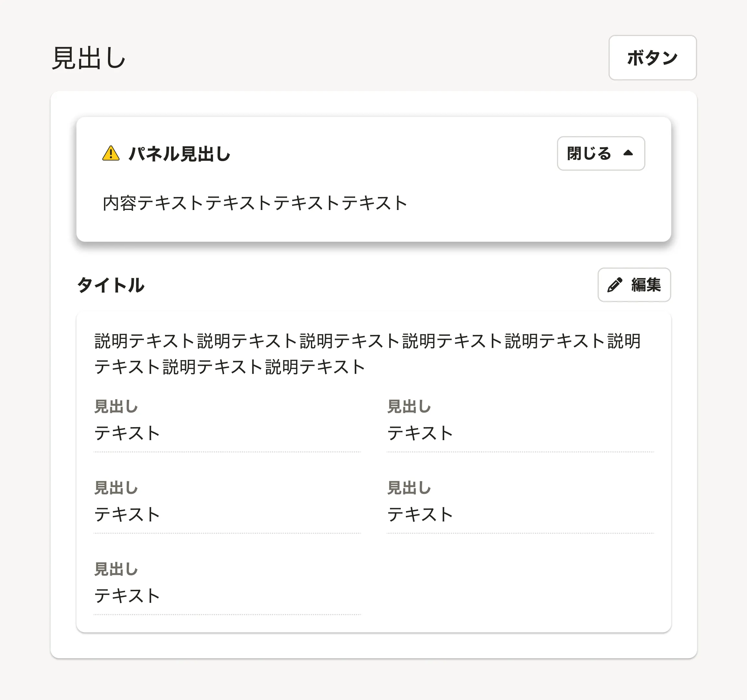Click テキスト value in the third row
This screenshot has height=700, width=747.
coord(127,596)
